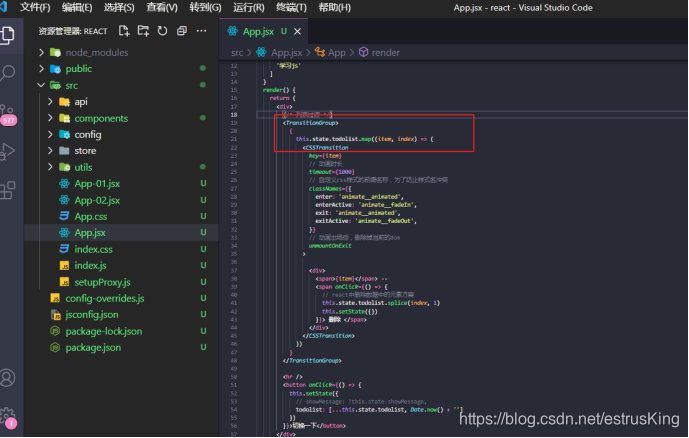The image size is (689, 438).
Task: Open the Run and Debug view
Action: pyautogui.click(x=7, y=152)
